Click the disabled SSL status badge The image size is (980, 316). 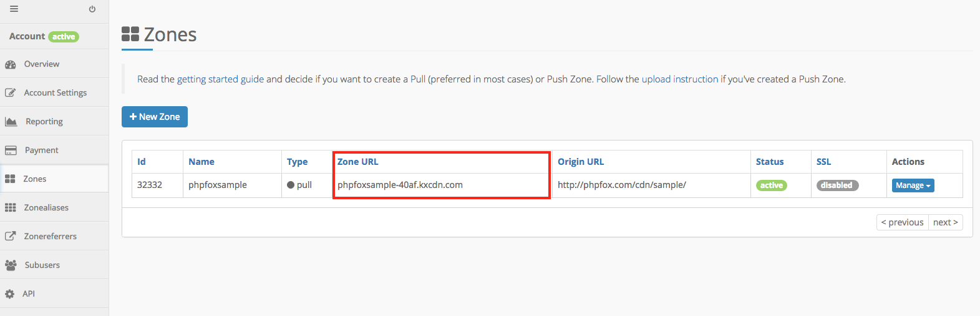[x=837, y=185]
